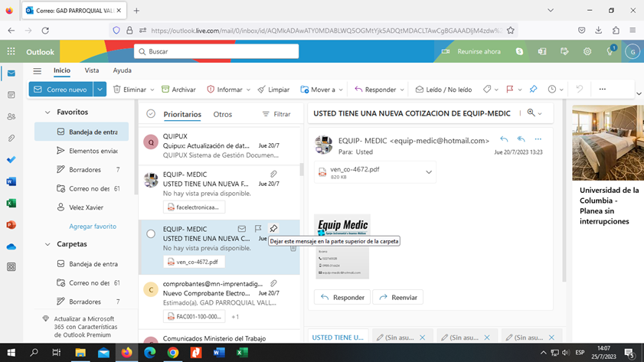Open the app launcher grid icon
This screenshot has width=644, height=362.
click(x=11, y=51)
